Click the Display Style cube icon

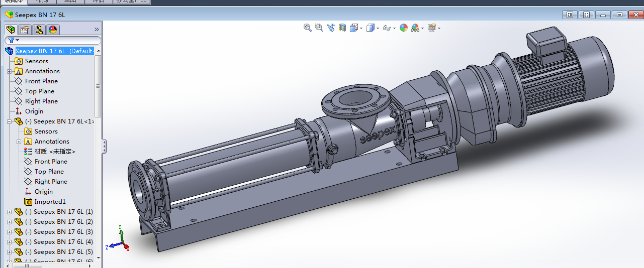click(371, 28)
